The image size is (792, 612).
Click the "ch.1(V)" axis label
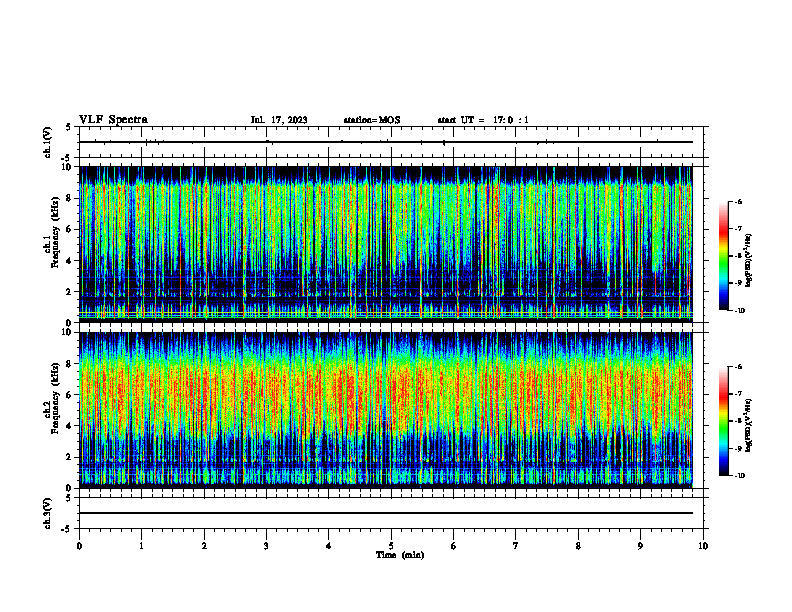point(48,142)
